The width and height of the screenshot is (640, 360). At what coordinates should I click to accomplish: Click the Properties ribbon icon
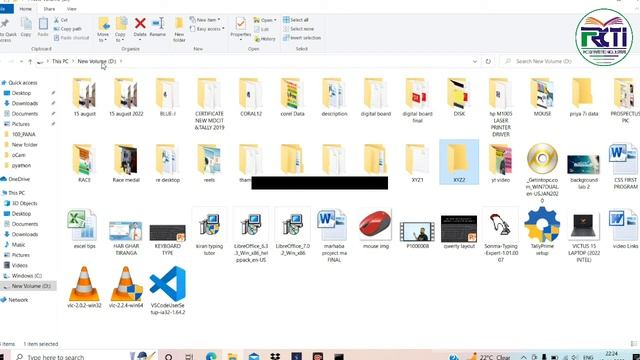click(240, 24)
